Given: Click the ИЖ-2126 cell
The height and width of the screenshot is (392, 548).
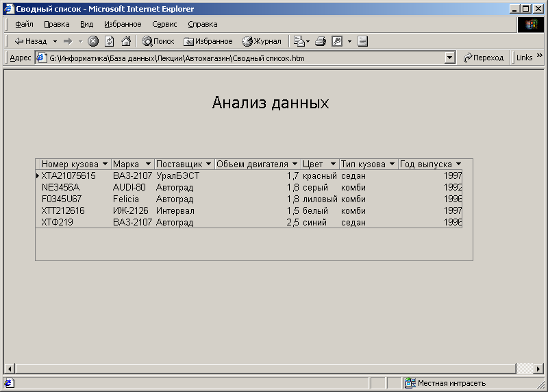Looking at the screenshot, I should tap(131, 211).
